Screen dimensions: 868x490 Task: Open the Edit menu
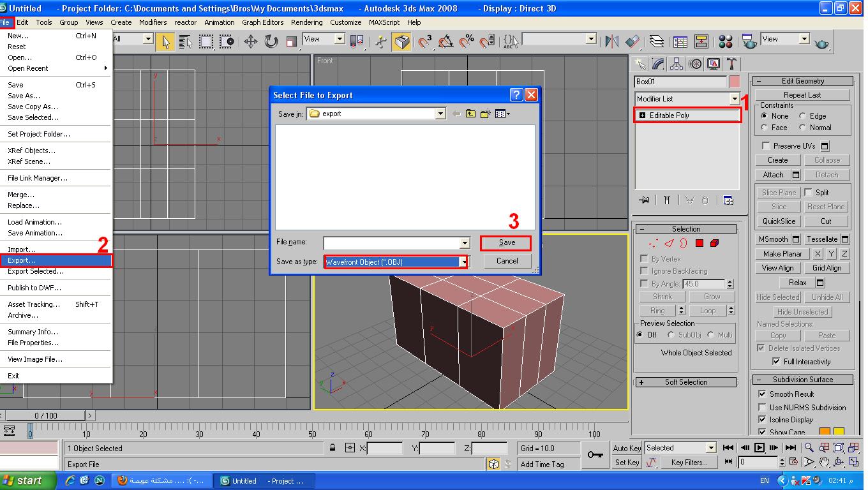pos(22,22)
